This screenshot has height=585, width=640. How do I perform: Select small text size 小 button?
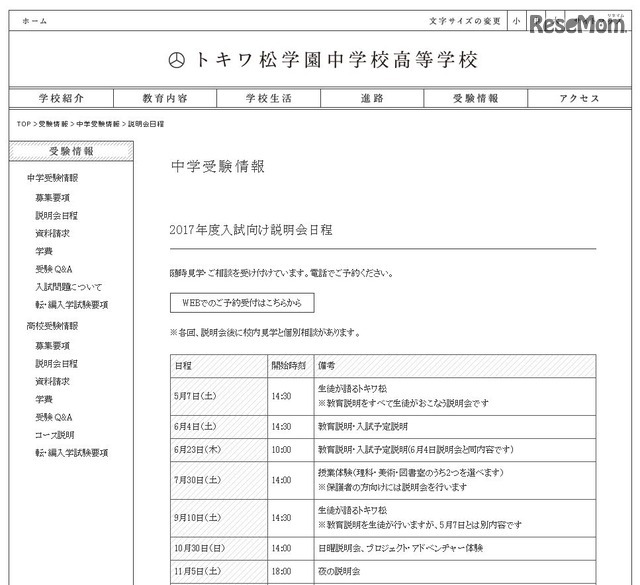point(516,21)
